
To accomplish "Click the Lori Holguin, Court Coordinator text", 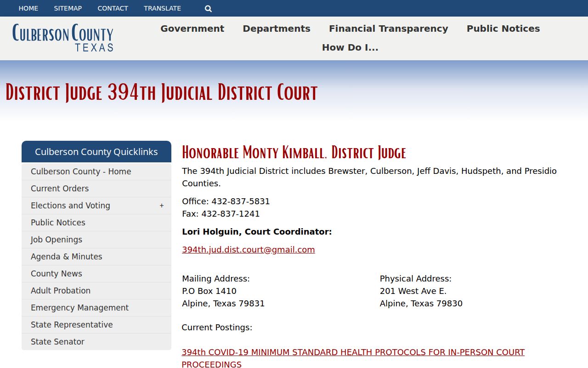I will (x=257, y=232).
